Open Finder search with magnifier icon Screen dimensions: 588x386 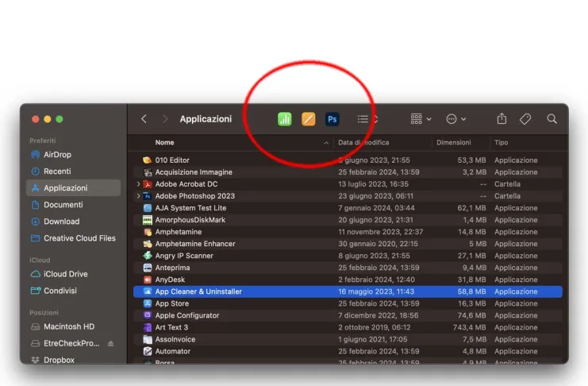(551, 119)
